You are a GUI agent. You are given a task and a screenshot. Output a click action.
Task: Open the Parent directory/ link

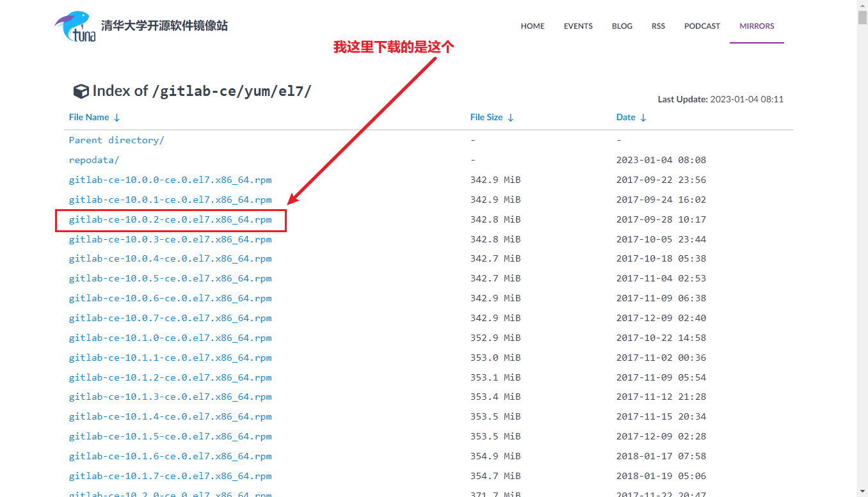pos(117,140)
